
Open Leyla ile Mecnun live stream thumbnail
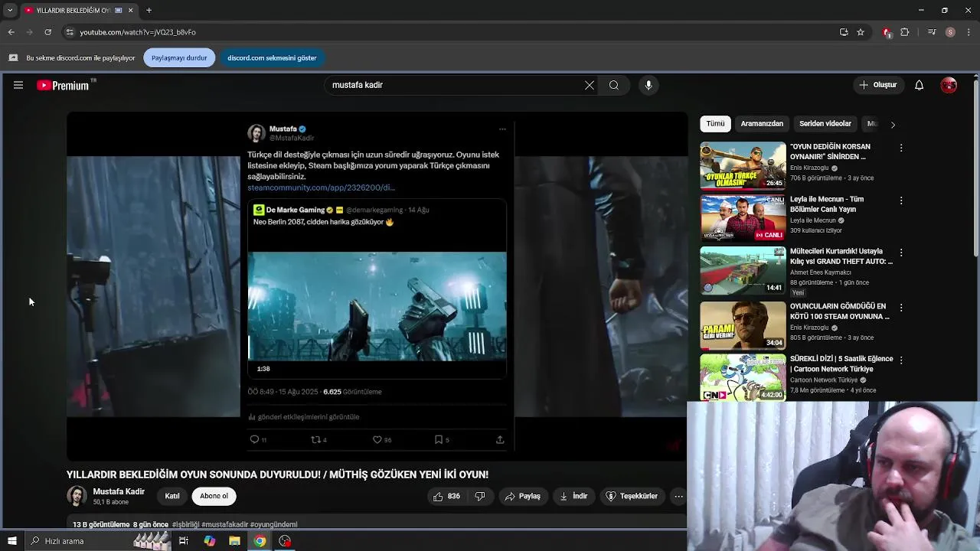tap(743, 218)
